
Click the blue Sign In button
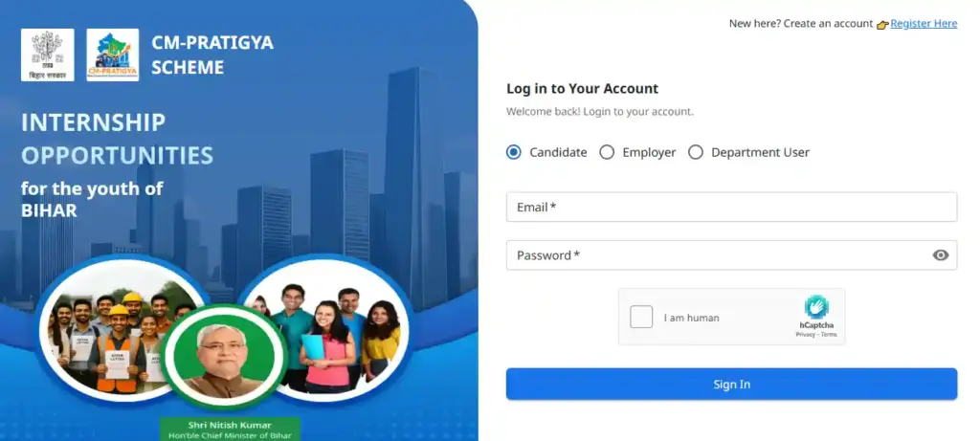(x=731, y=385)
